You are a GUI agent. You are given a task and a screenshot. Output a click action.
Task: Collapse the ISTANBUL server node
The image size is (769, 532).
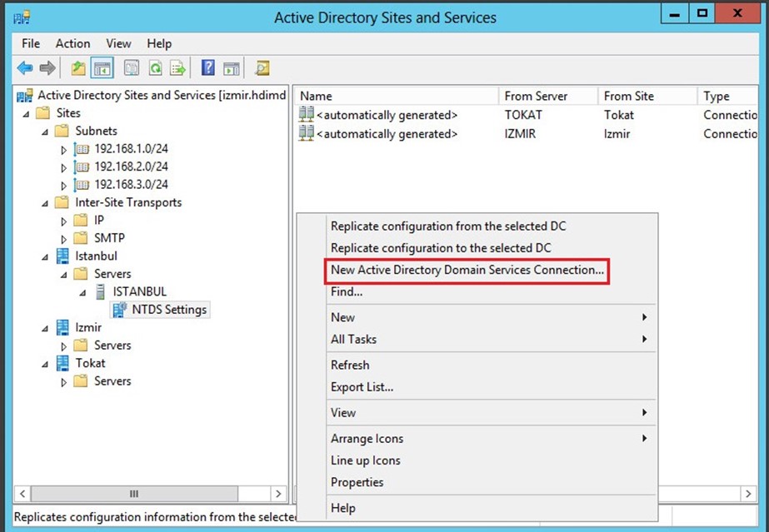click(x=82, y=292)
